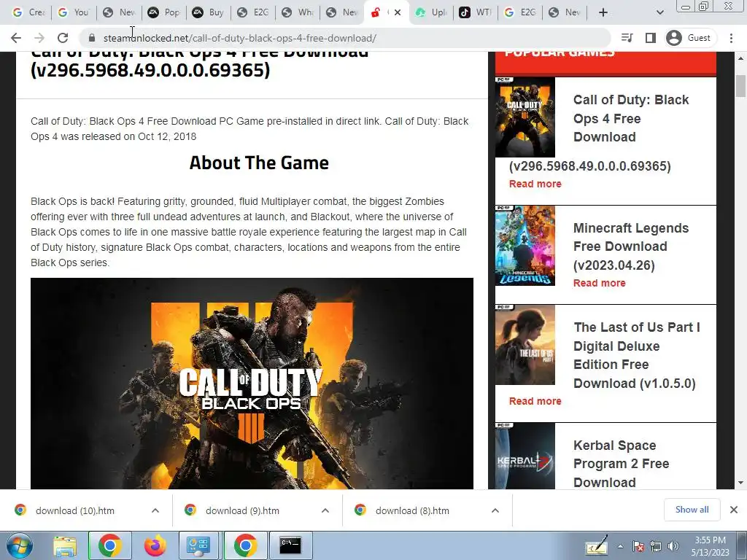The width and height of the screenshot is (747, 560).
Task: Open Action Center flag tray icon
Action: (638, 546)
